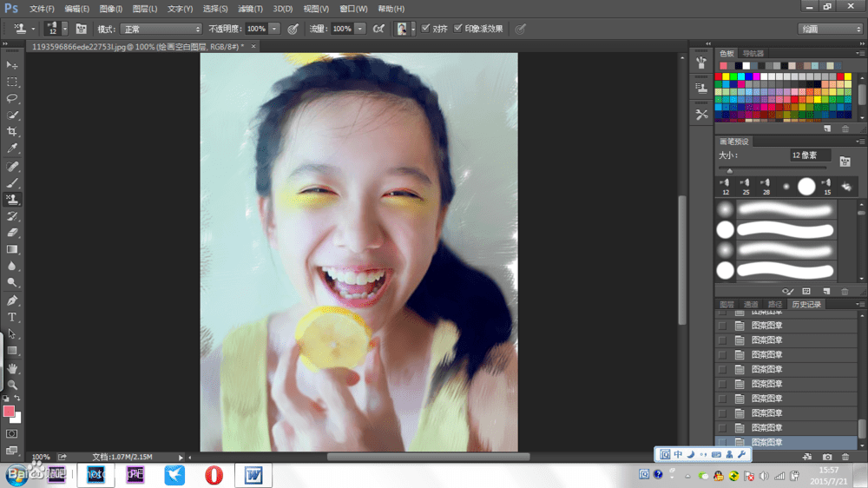Select the Horizontal Type tool
Image resolution: width=868 pixels, height=488 pixels.
click(x=11, y=318)
